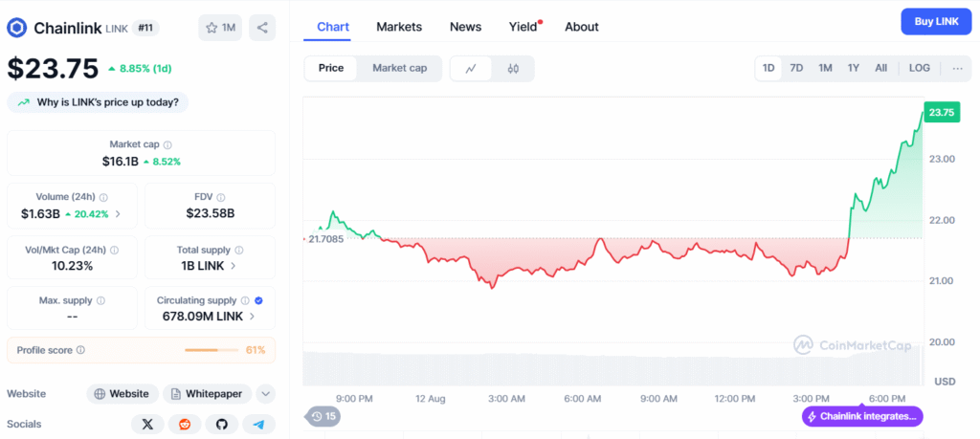The height and width of the screenshot is (439, 980).
Task: Open Market cap info tooltip icon
Action: [167, 144]
